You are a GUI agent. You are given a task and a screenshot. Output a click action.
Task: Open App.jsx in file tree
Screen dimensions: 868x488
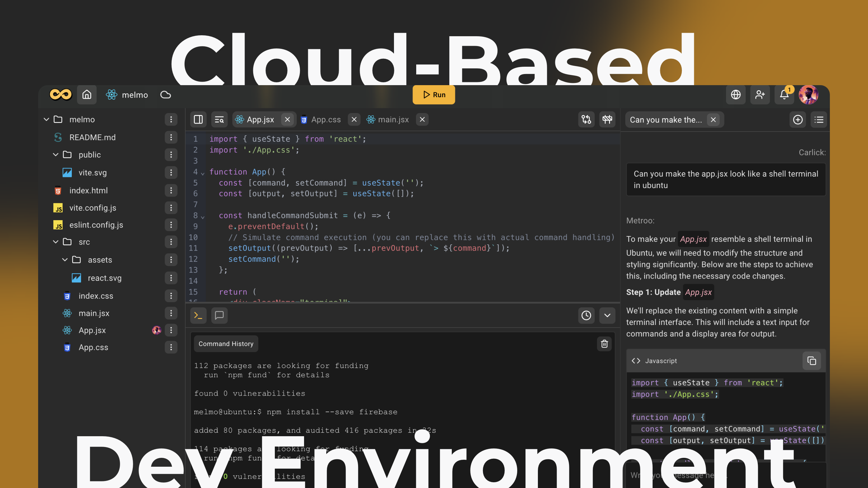(x=92, y=330)
